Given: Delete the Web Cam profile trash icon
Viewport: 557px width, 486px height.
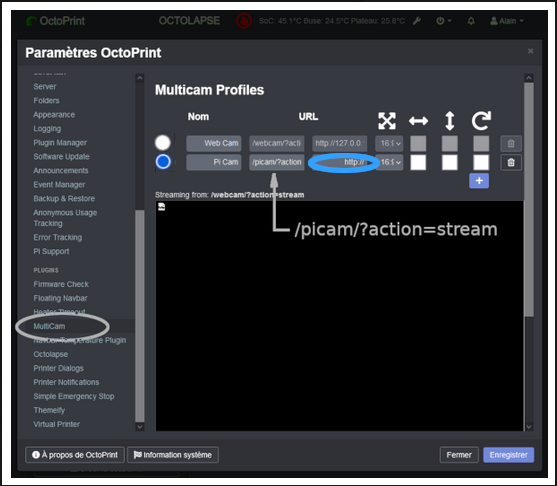Looking at the screenshot, I should [x=511, y=144].
